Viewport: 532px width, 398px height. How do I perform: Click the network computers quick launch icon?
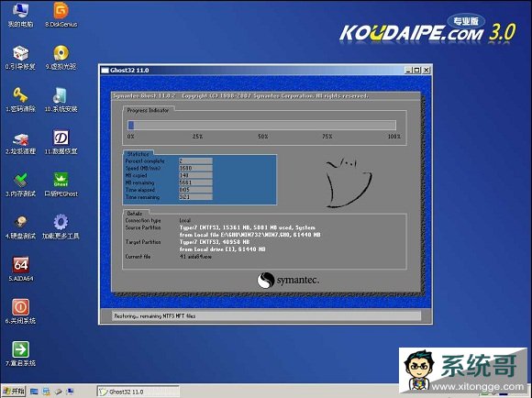[47, 392]
